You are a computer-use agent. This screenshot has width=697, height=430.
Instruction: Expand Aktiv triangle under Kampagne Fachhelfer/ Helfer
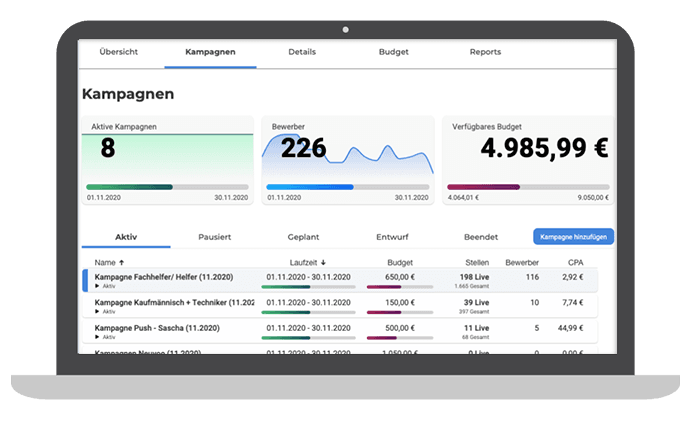[x=97, y=286]
